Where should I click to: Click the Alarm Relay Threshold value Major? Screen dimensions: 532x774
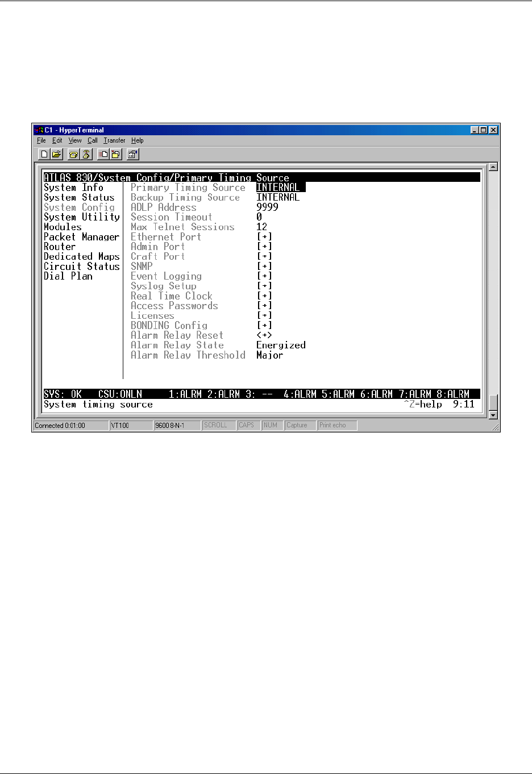point(270,355)
